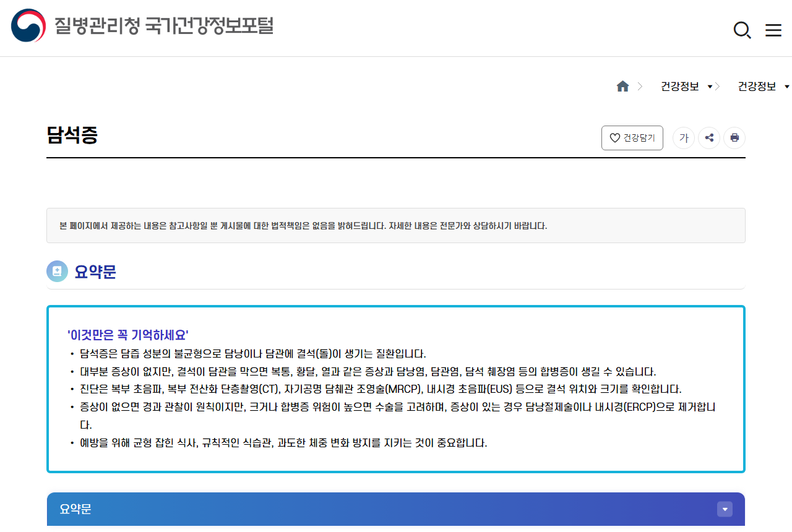
Task: Select the 담석증 page title
Action: point(72,135)
